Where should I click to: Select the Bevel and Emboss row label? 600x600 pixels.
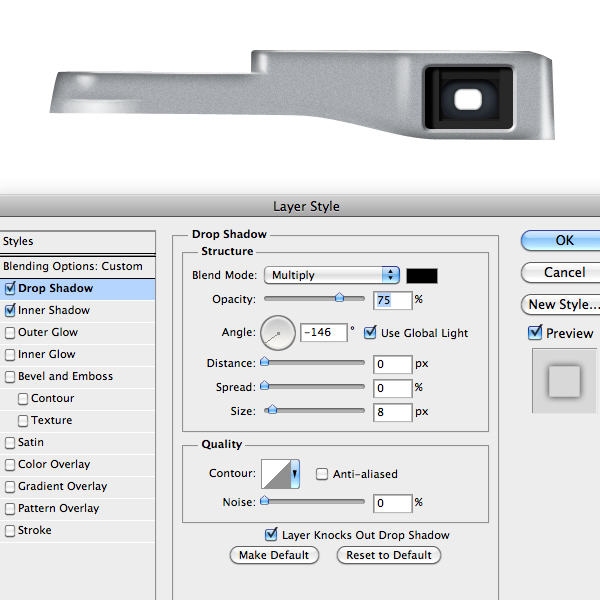(65, 377)
